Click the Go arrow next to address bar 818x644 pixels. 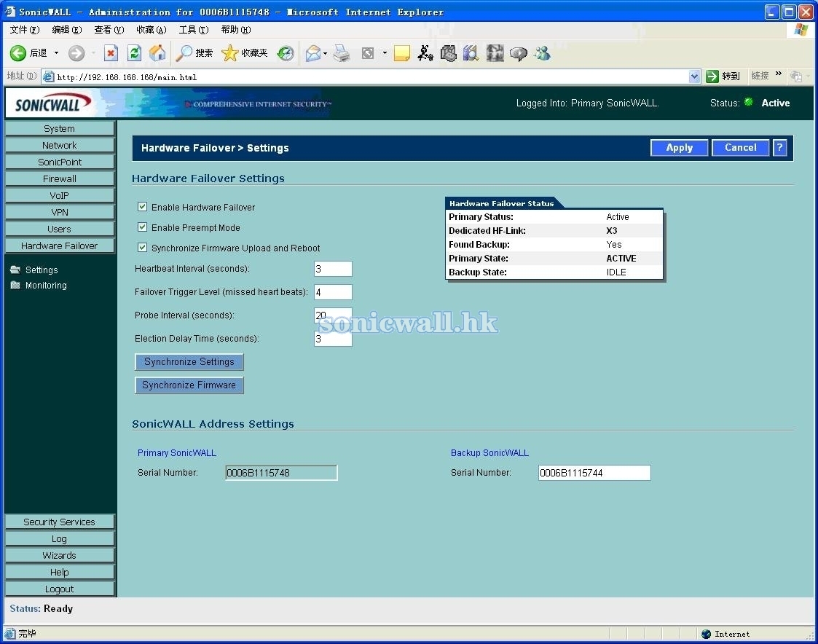coord(712,76)
